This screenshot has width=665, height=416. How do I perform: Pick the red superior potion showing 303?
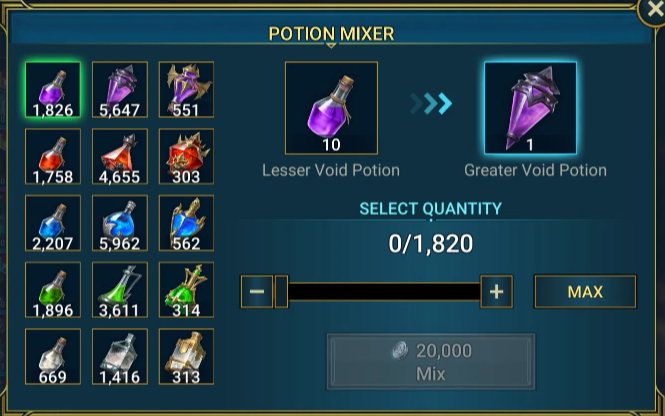[186, 156]
